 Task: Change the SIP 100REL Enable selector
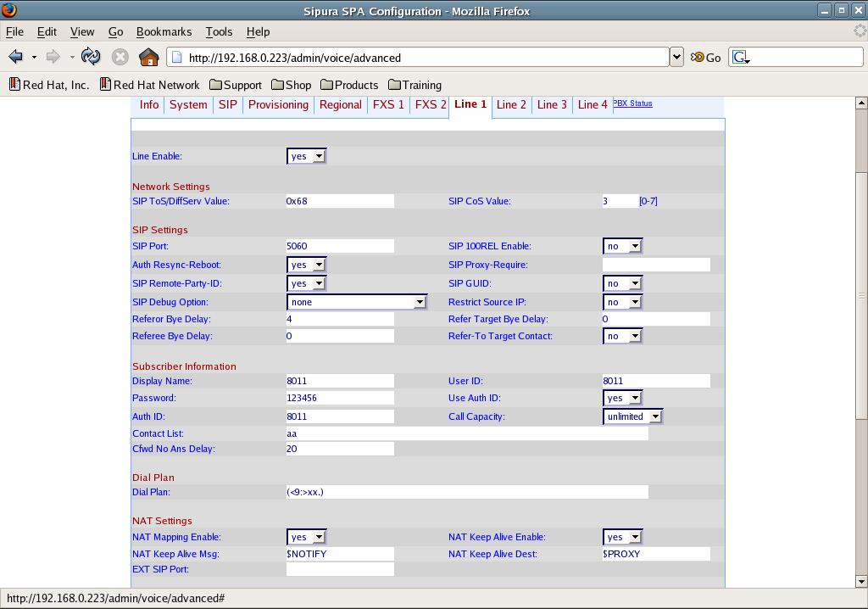(622, 246)
